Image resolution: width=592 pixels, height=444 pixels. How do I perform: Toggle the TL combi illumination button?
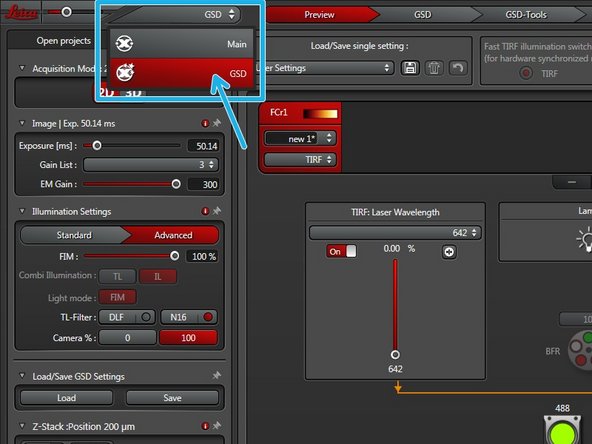pos(117,277)
